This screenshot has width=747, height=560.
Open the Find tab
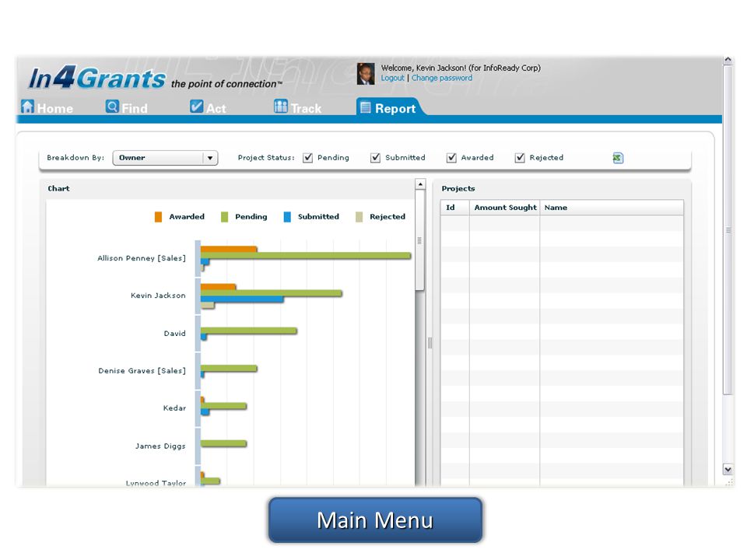click(127, 107)
